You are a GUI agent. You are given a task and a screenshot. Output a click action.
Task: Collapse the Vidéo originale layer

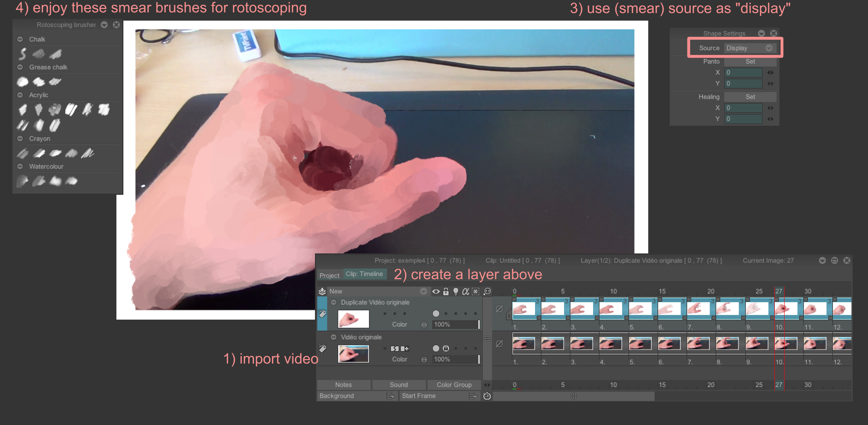333,337
